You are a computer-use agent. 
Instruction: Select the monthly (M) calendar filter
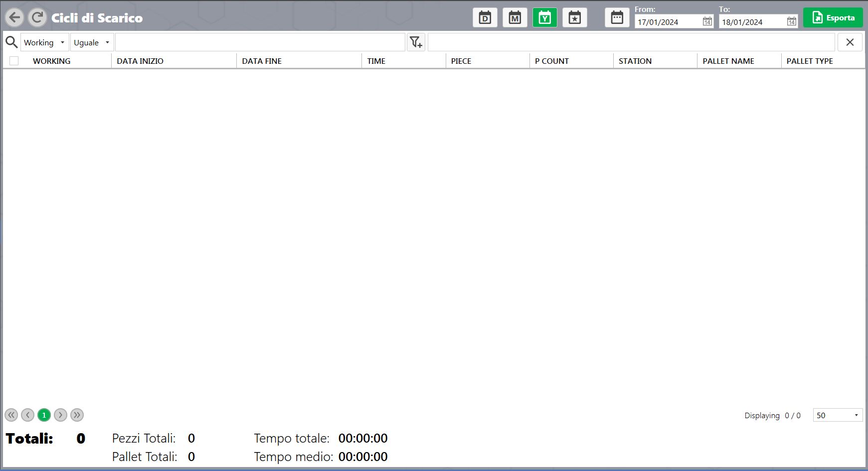coord(515,18)
